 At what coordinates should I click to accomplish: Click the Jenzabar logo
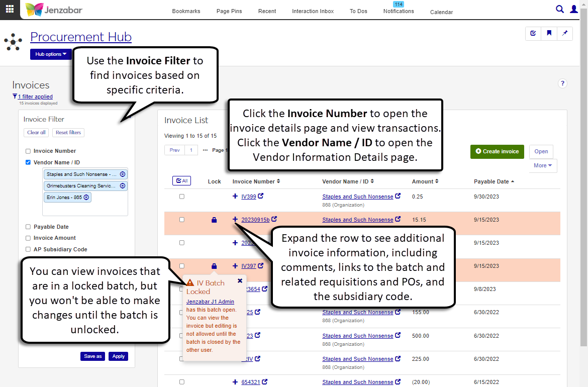[54, 10]
